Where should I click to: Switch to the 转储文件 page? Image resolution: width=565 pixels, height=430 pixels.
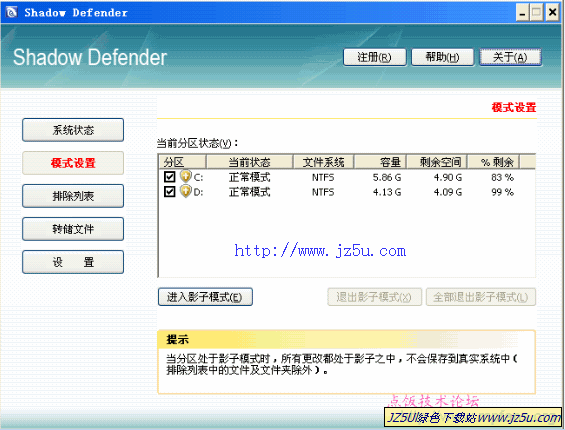tap(73, 229)
